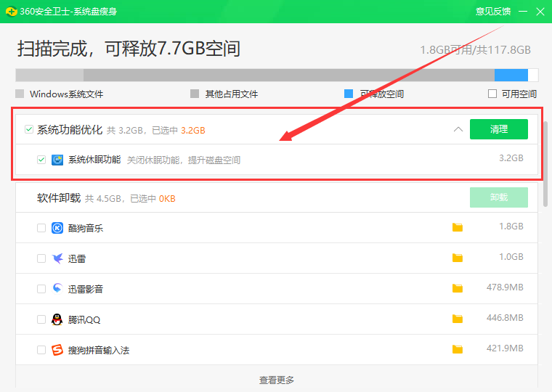Check the 酷狗音乐 checkbox
The height and width of the screenshot is (392, 552).
tap(41, 228)
